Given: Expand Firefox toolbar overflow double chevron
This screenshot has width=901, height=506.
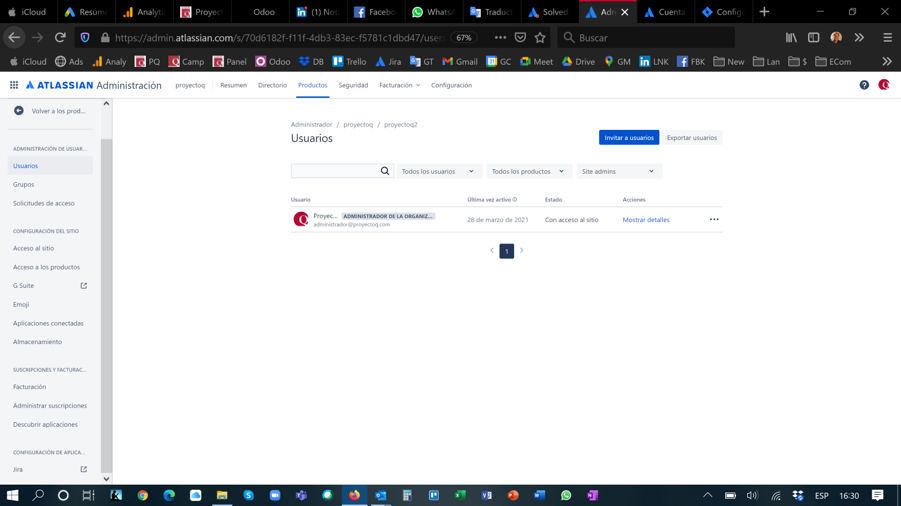Looking at the screenshot, I should point(859,38).
